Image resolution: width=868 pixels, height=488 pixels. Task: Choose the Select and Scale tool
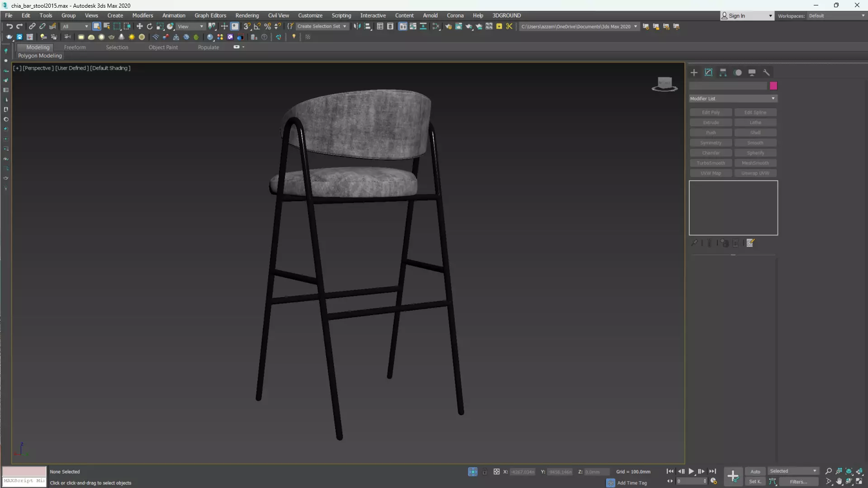[160, 26]
